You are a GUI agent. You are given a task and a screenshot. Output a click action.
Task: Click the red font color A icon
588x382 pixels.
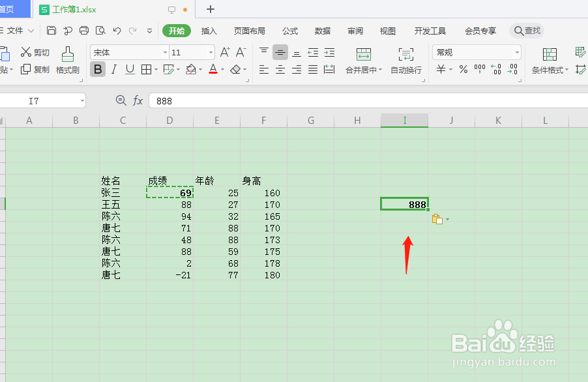(213, 69)
